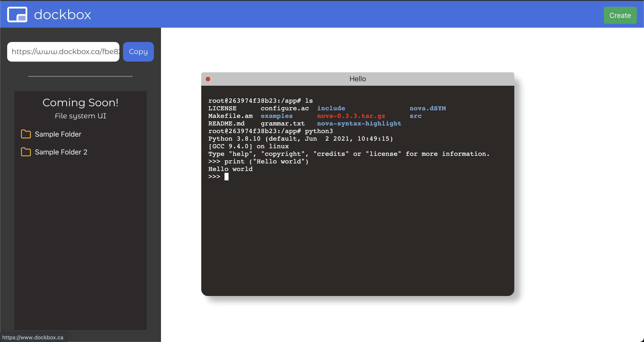Open the dockbox title link
644x342 pixels.
62,15
